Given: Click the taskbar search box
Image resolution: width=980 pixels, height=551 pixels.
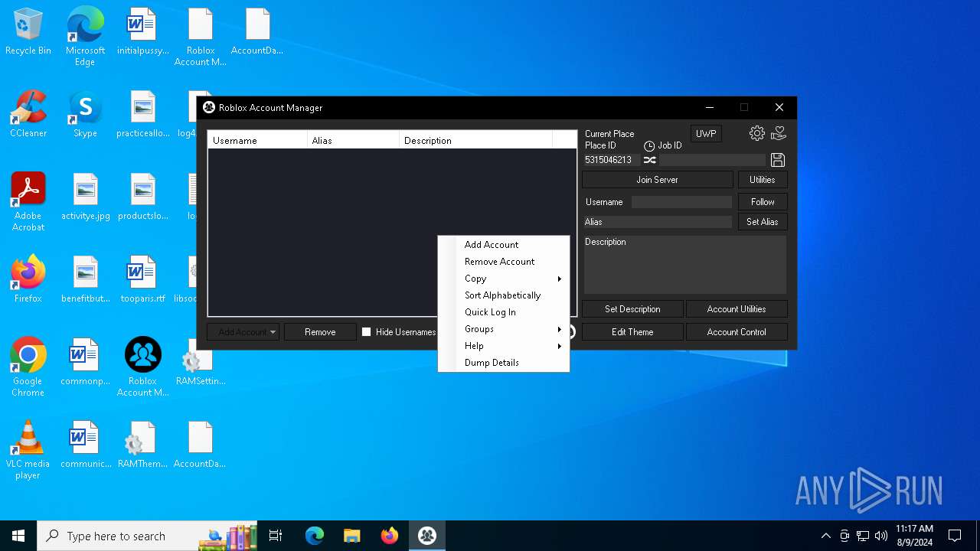Looking at the screenshot, I should (x=147, y=536).
